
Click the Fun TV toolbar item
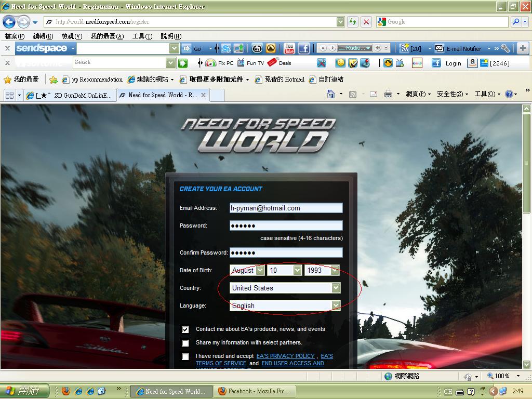[x=251, y=63]
